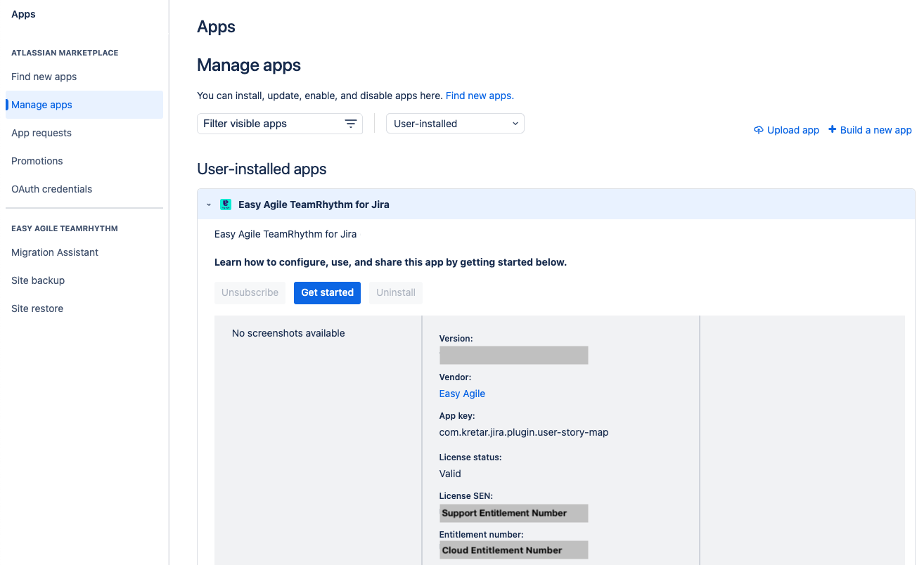The height and width of the screenshot is (565, 924).
Task: Open OAuth credentials settings
Action: click(51, 189)
